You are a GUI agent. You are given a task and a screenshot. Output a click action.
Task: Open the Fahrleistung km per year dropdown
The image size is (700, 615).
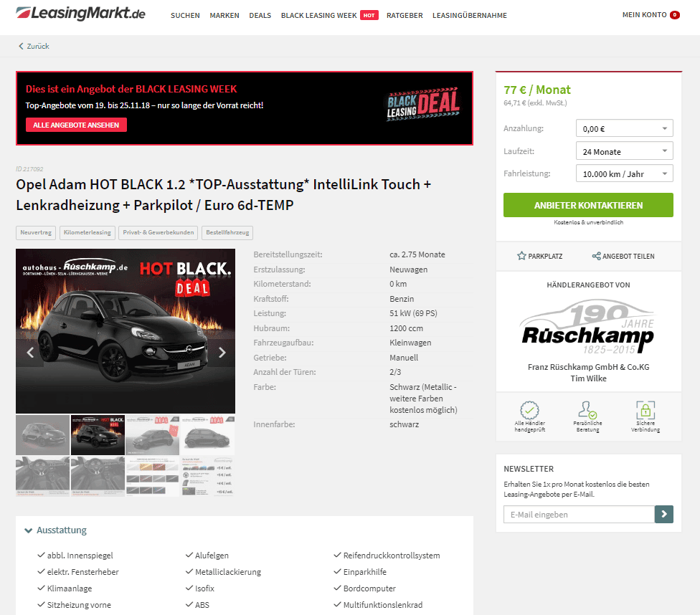(x=624, y=173)
